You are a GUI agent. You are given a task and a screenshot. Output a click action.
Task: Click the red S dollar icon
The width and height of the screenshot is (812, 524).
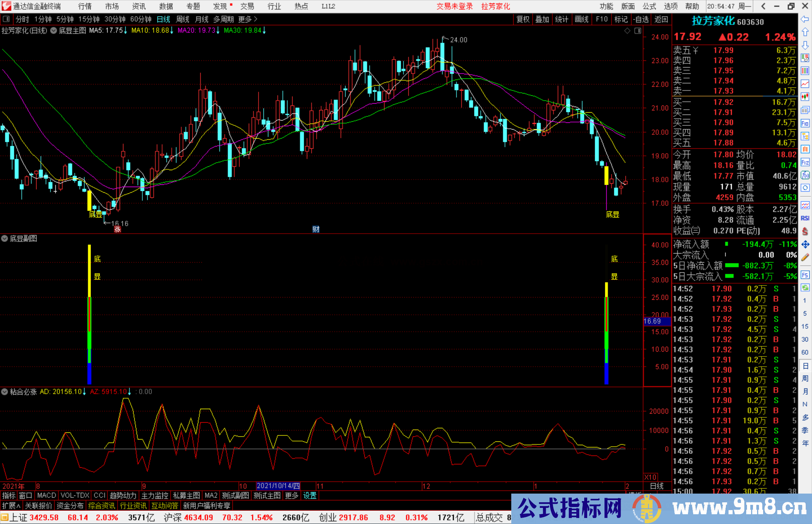pyautogui.click(x=805, y=231)
